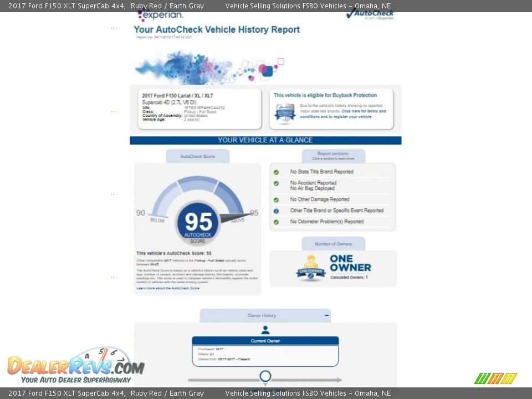
Task: Select the AutoCheck Score tab header
Action: click(x=197, y=156)
